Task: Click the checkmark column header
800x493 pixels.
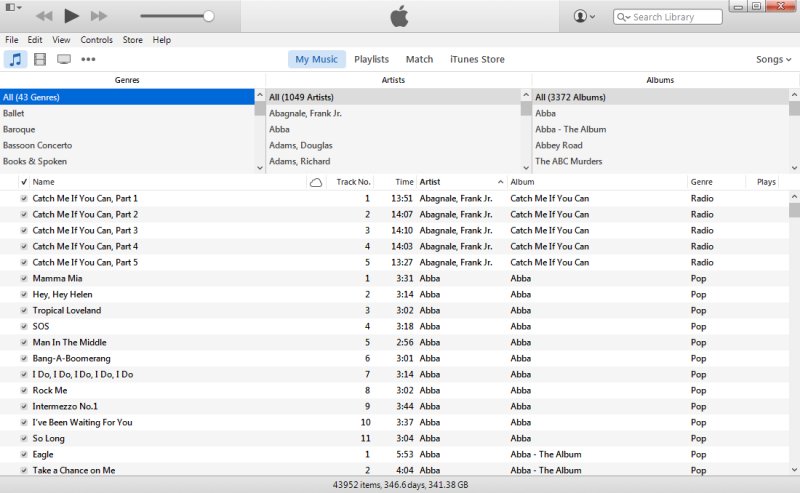Action: click(24, 182)
